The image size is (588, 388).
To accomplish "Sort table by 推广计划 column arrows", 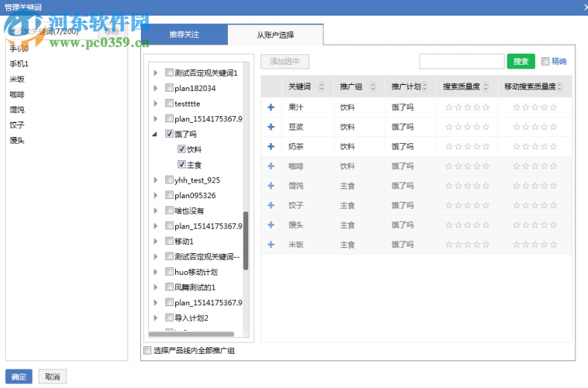I will 425,86.
